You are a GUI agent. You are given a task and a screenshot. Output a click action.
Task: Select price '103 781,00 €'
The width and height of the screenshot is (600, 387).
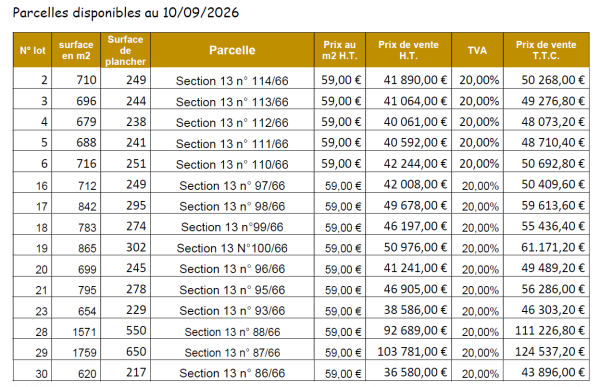coord(412,351)
